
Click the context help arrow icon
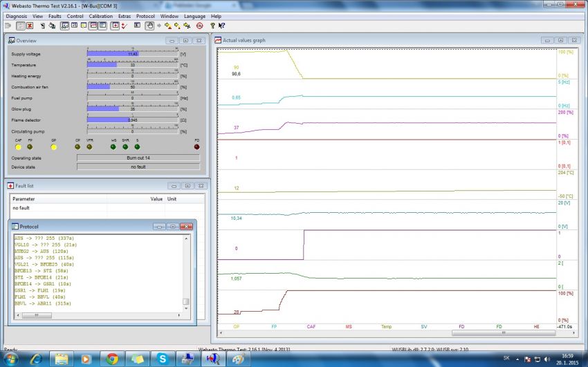point(221,26)
